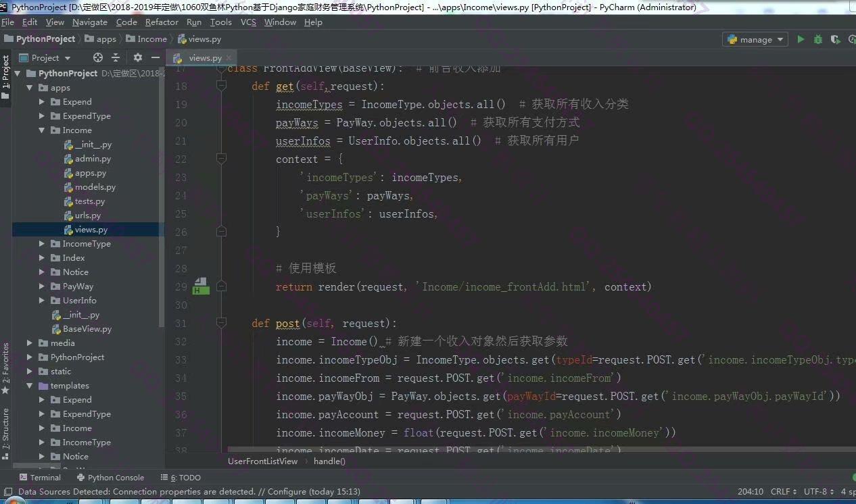
Task: Collapse the apps folder
Action: coord(30,87)
